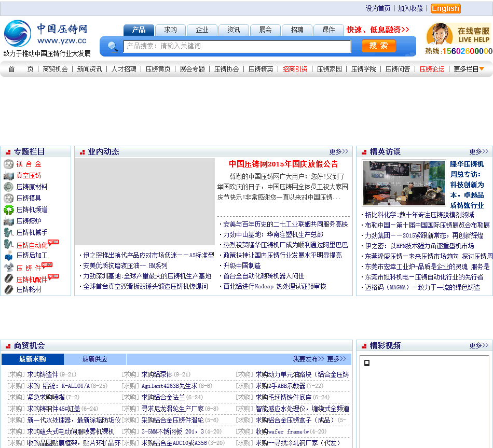The height and width of the screenshot is (448, 493).
Task: Select the 招聘 search tab
Action: tap(297, 30)
